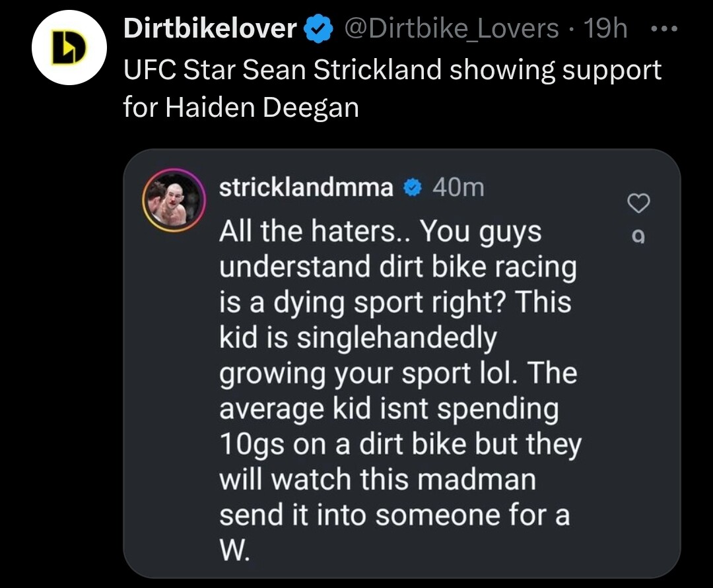Click the verified badge beside Dirtbikelover

tap(318, 29)
